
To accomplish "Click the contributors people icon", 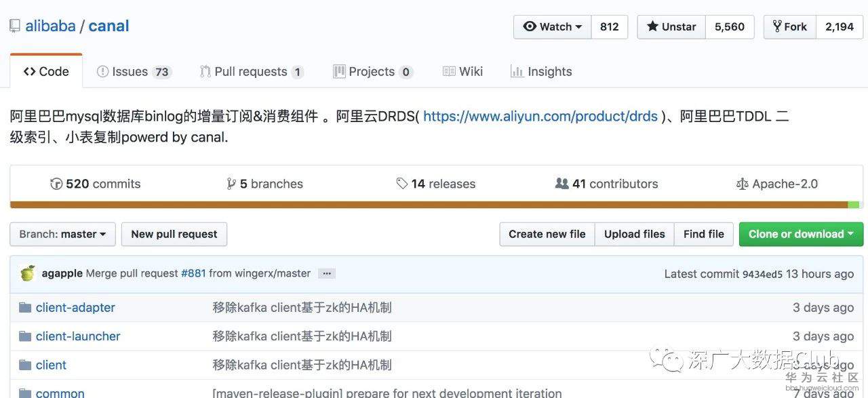I will pyautogui.click(x=561, y=184).
